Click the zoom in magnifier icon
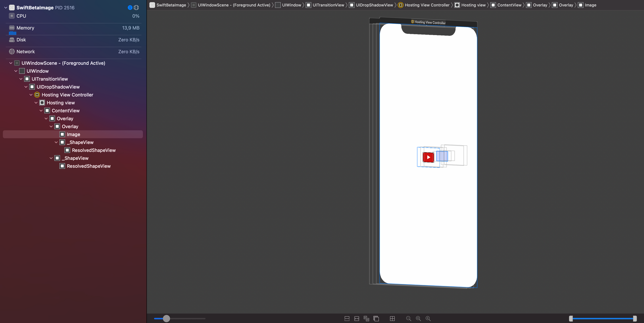 coord(428,318)
